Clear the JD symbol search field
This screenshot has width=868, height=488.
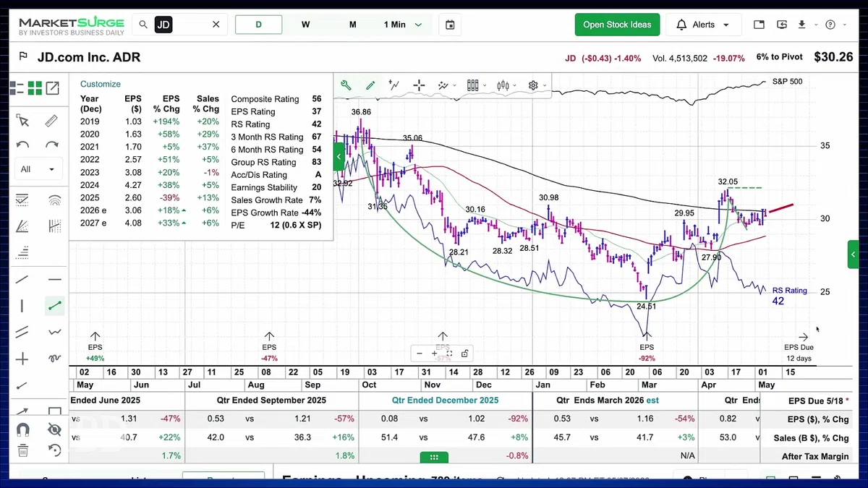(x=216, y=25)
